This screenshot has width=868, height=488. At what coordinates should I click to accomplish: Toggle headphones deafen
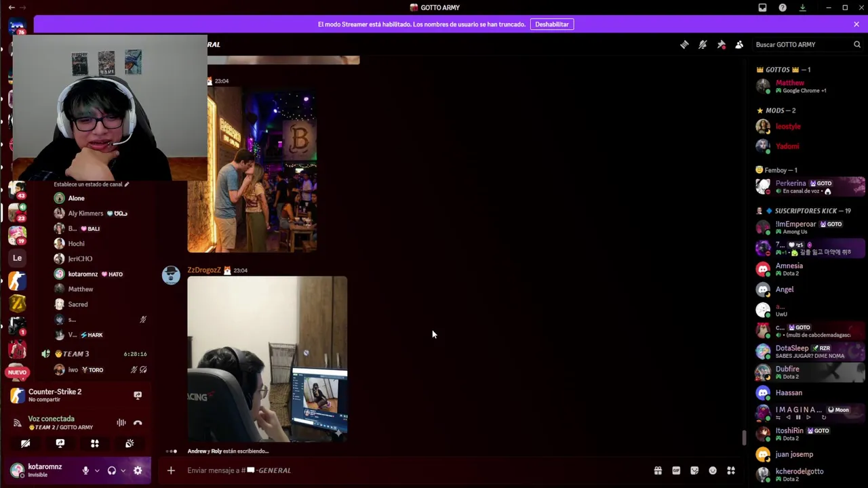coord(112,470)
